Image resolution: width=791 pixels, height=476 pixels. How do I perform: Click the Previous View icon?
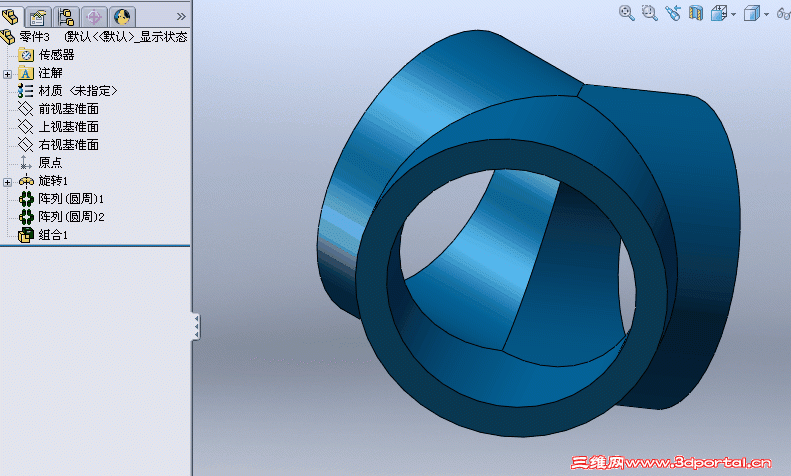click(x=673, y=13)
